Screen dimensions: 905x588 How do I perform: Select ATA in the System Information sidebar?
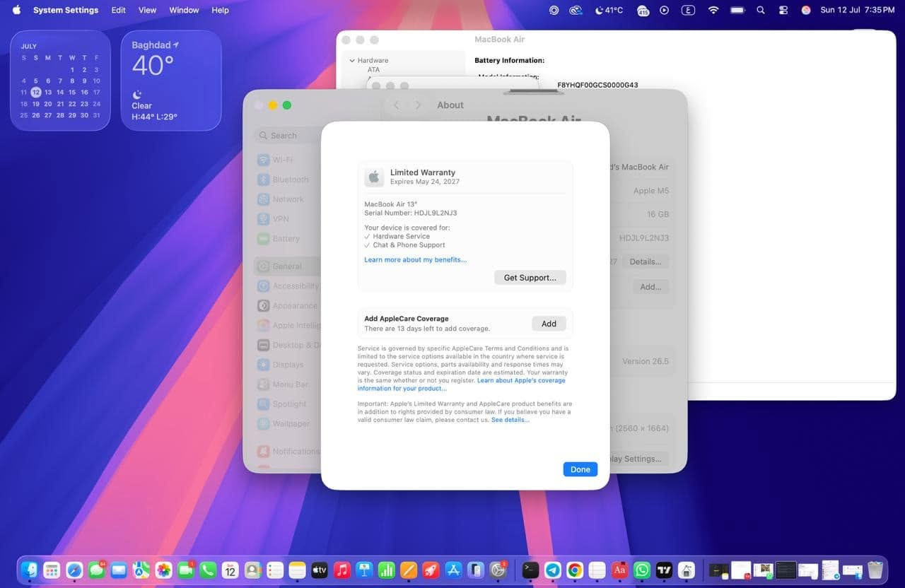click(373, 70)
